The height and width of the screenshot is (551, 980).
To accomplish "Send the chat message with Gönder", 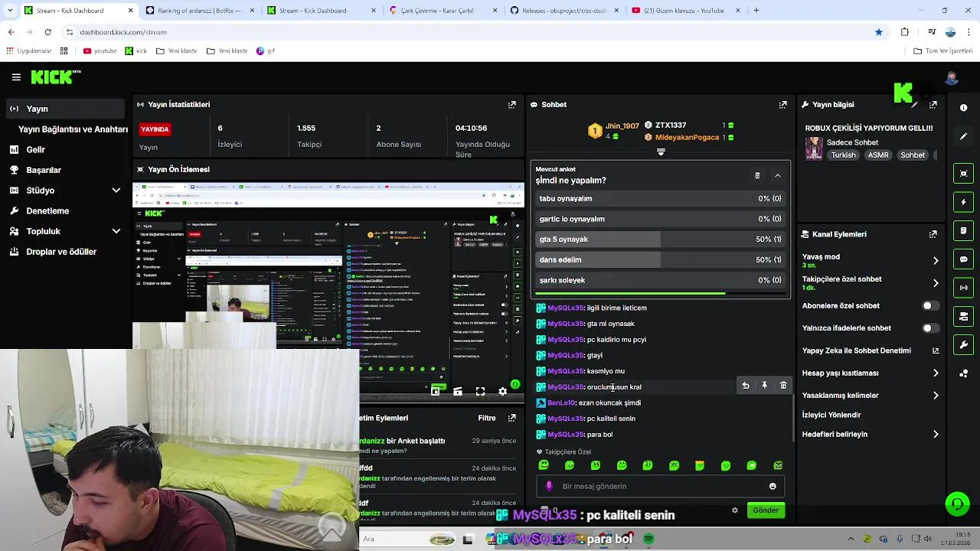I will pyautogui.click(x=766, y=510).
